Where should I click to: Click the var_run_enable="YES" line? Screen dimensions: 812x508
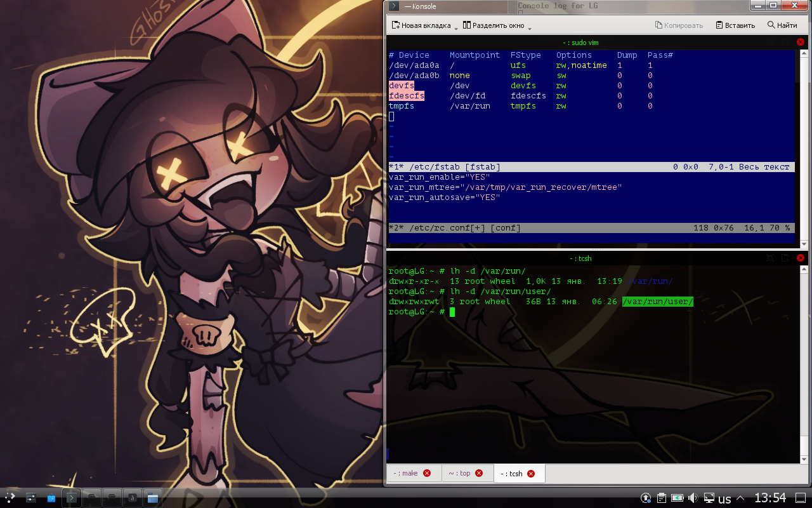[439, 177]
